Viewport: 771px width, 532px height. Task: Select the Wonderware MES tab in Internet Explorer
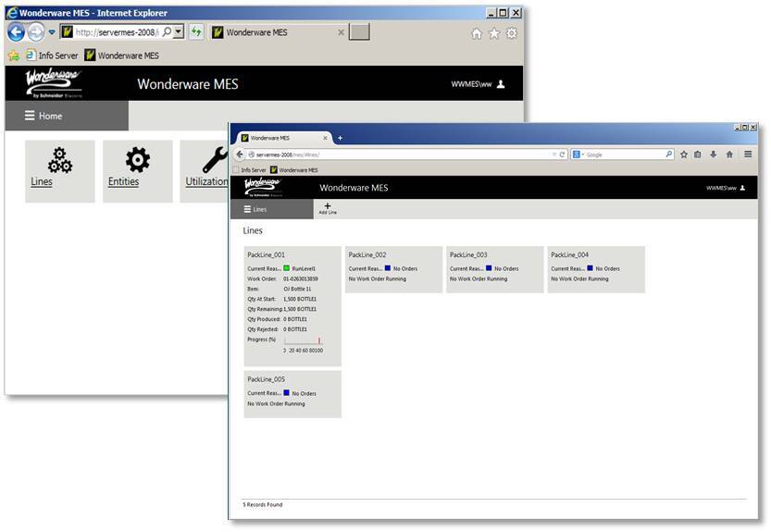[x=278, y=32]
